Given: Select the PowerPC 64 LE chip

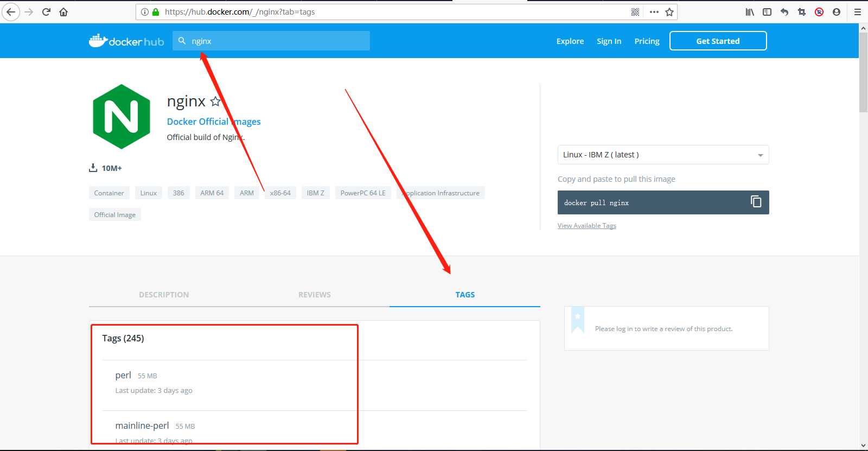Looking at the screenshot, I should (363, 193).
